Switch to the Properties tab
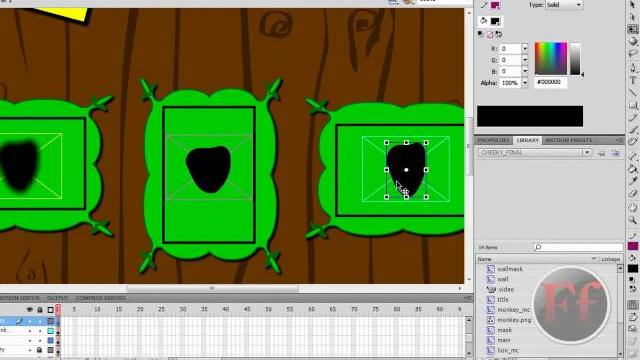 [493, 140]
